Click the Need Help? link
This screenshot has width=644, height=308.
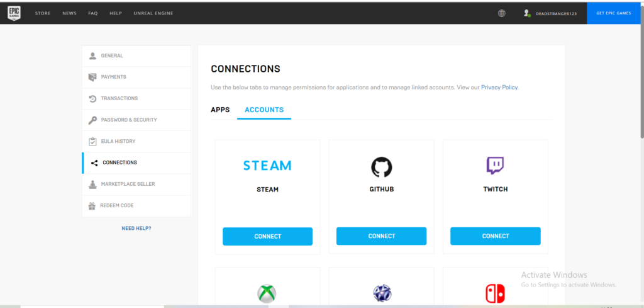[x=136, y=228]
